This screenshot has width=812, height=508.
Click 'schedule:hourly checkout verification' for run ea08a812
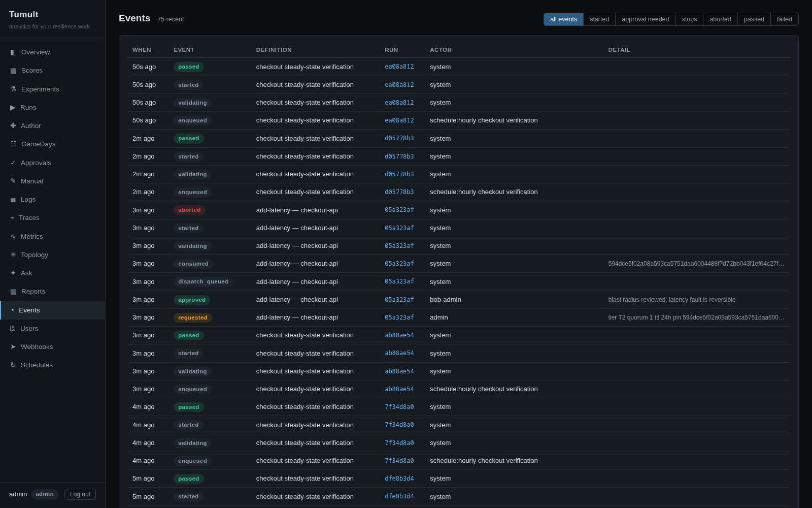484,120
